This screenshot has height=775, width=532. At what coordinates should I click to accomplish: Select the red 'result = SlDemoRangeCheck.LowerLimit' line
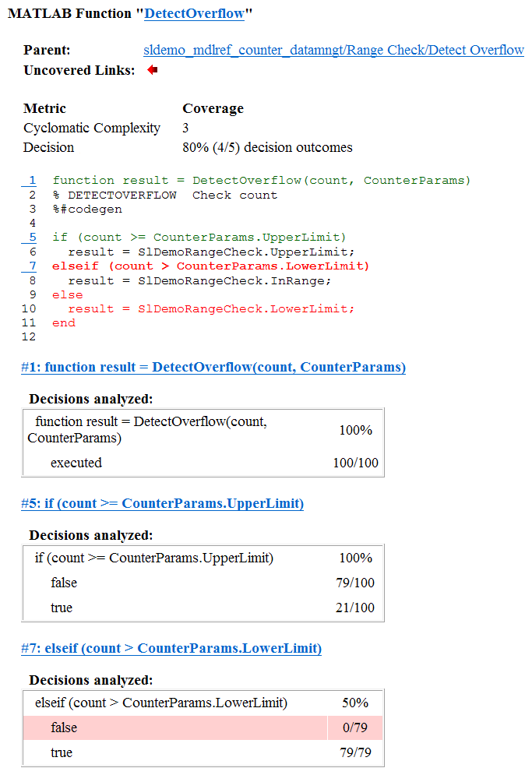point(211,309)
